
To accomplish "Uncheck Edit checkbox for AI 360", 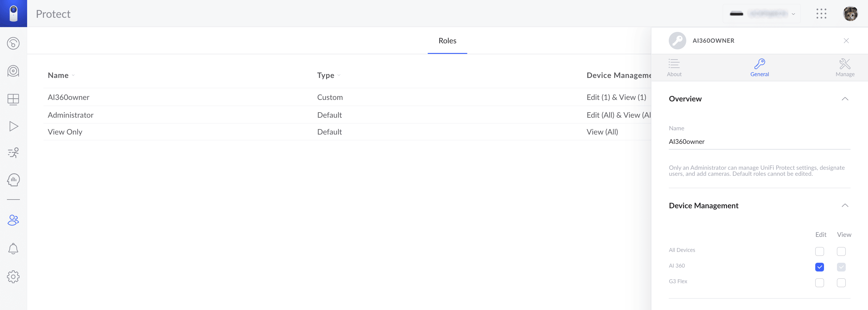I will tap(819, 267).
